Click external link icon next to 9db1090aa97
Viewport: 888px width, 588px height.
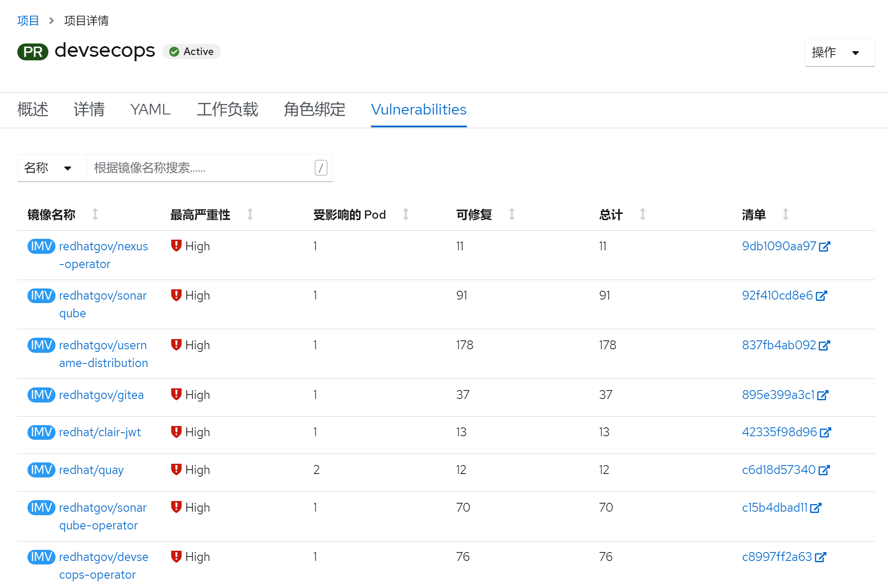[x=825, y=246]
